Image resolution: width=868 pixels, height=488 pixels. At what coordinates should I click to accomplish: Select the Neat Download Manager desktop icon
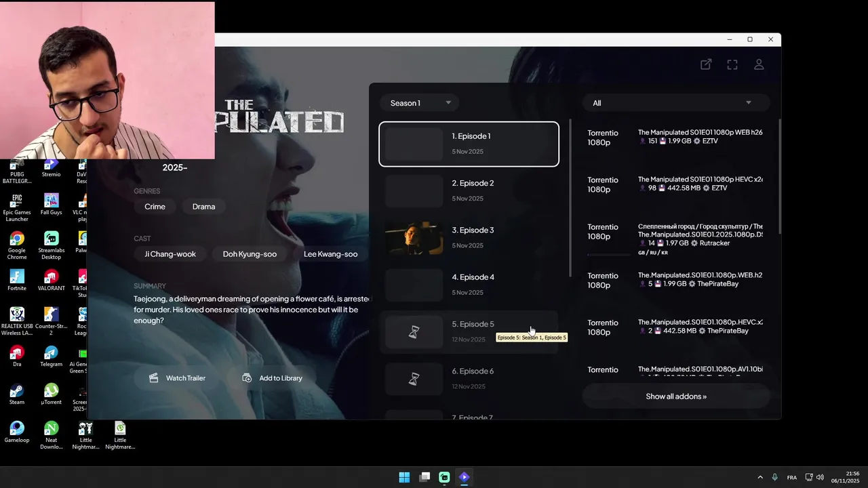51,435
